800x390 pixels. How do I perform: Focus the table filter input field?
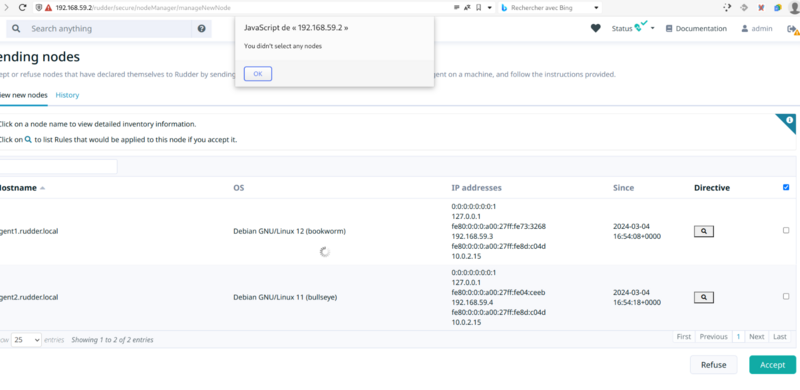point(58,166)
